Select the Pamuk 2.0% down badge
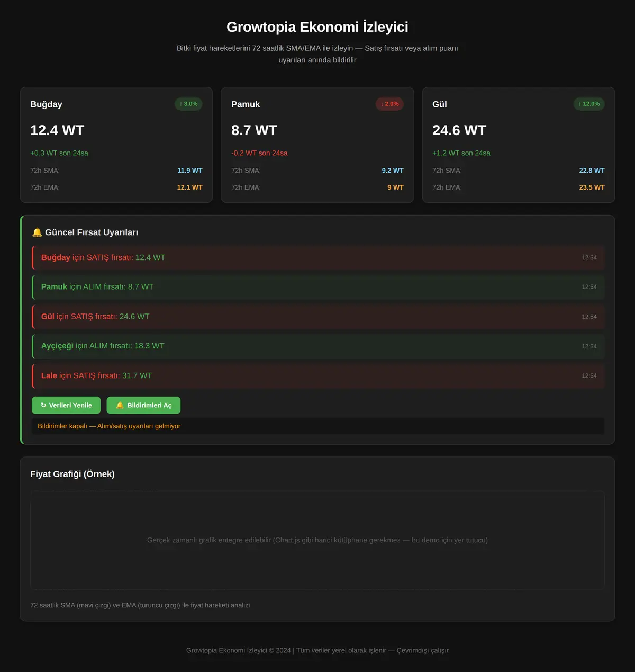635x672 pixels. point(389,104)
